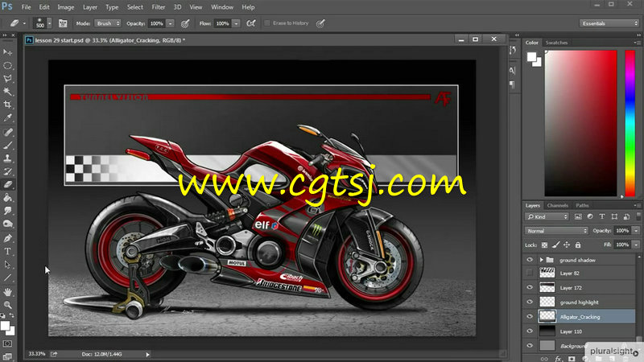Screen dimensions: 644x362
Task: Select the Horizontal Type tool
Action: click(x=7, y=251)
